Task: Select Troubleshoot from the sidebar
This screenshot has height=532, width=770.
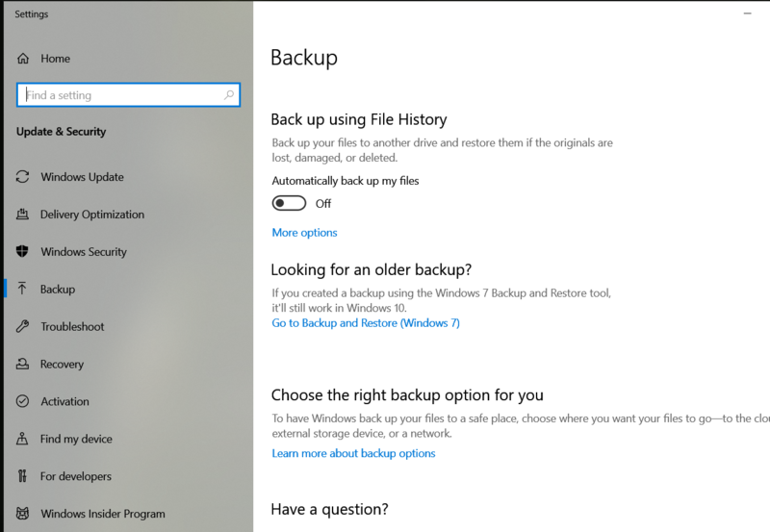Action: [x=72, y=327]
